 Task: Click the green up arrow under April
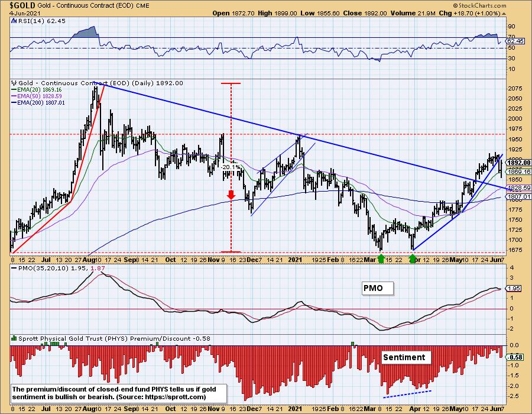click(413, 257)
